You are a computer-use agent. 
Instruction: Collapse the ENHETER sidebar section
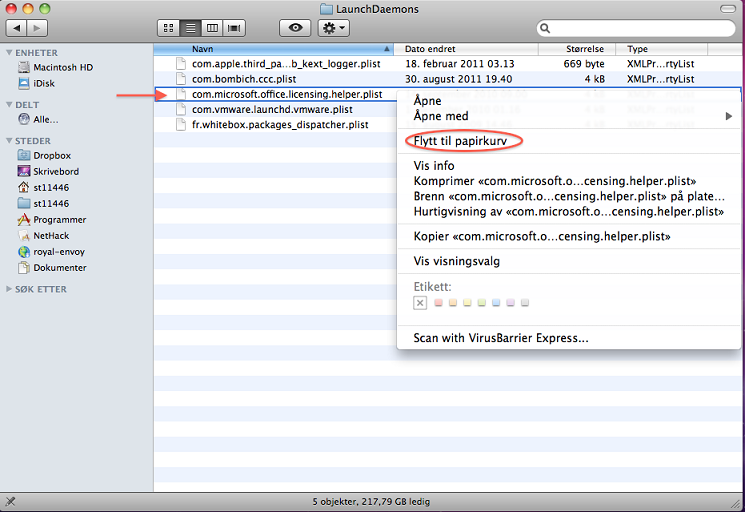pyautogui.click(x=9, y=52)
